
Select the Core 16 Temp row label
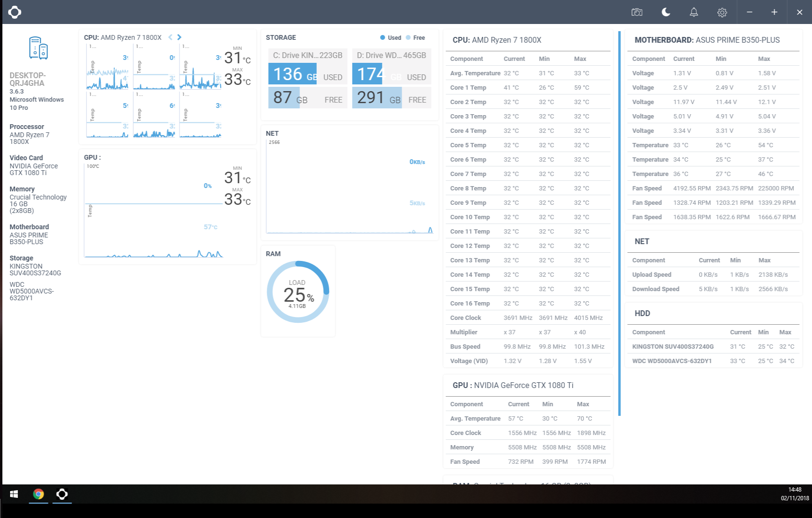pyautogui.click(x=470, y=304)
